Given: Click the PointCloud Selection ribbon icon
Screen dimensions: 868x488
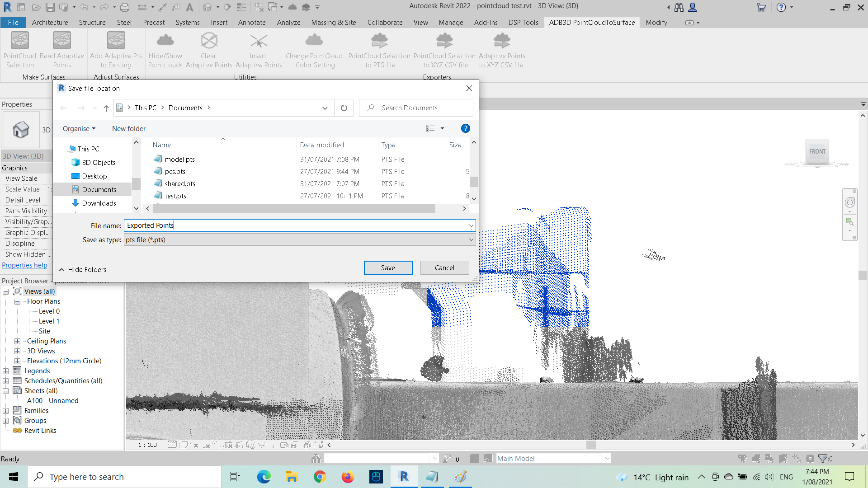Looking at the screenshot, I should [x=20, y=41].
